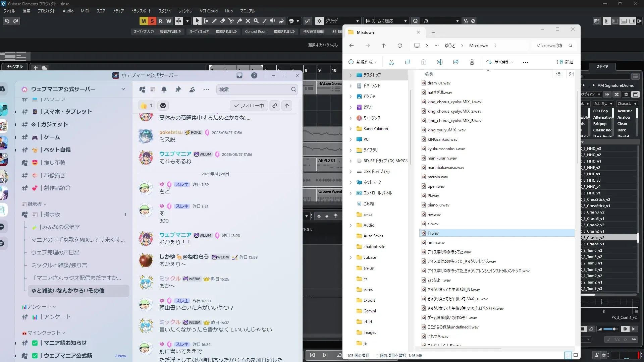Switch to the メディア tab
Image resolution: width=644 pixels, height=362 pixels.
coord(602,67)
